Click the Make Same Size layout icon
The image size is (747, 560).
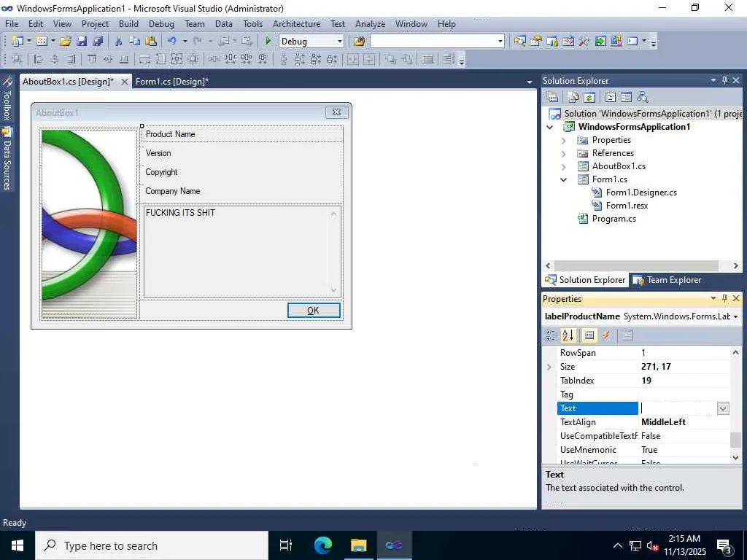click(x=177, y=60)
